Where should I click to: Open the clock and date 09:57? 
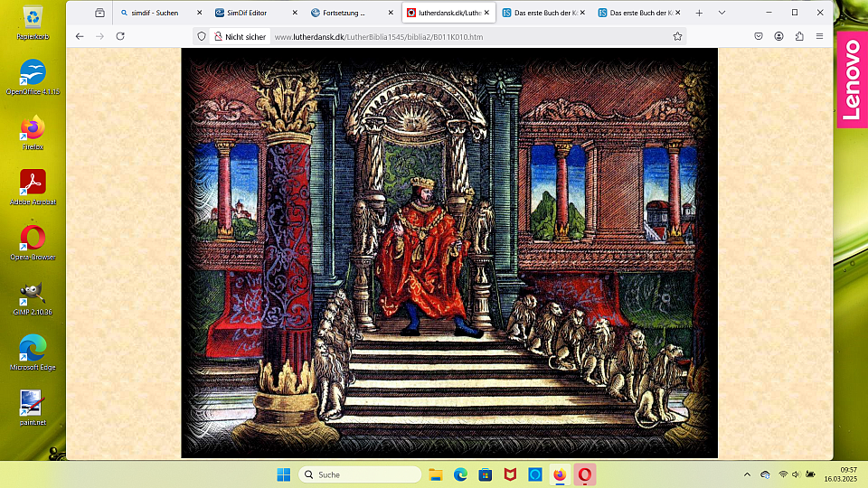point(840,474)
